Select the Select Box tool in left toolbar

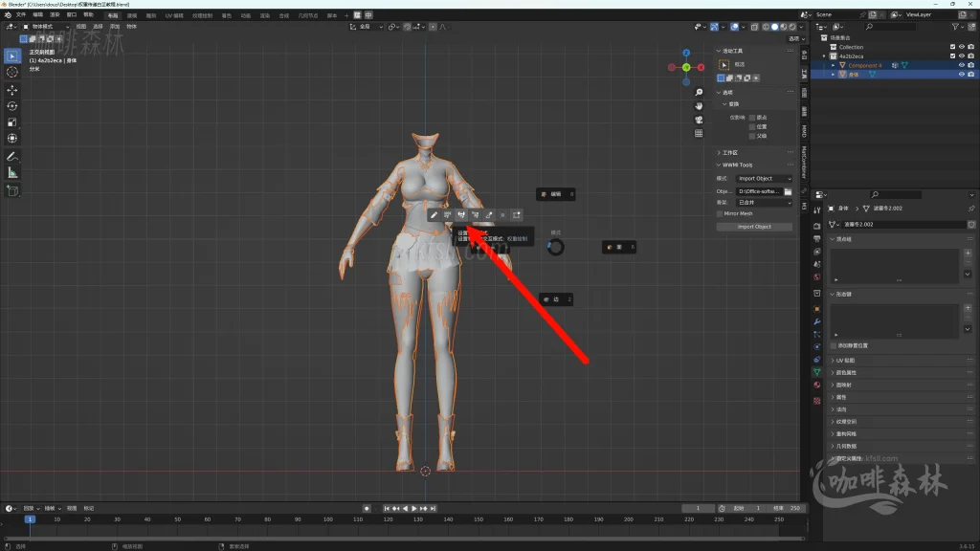[x=11, y=56]
